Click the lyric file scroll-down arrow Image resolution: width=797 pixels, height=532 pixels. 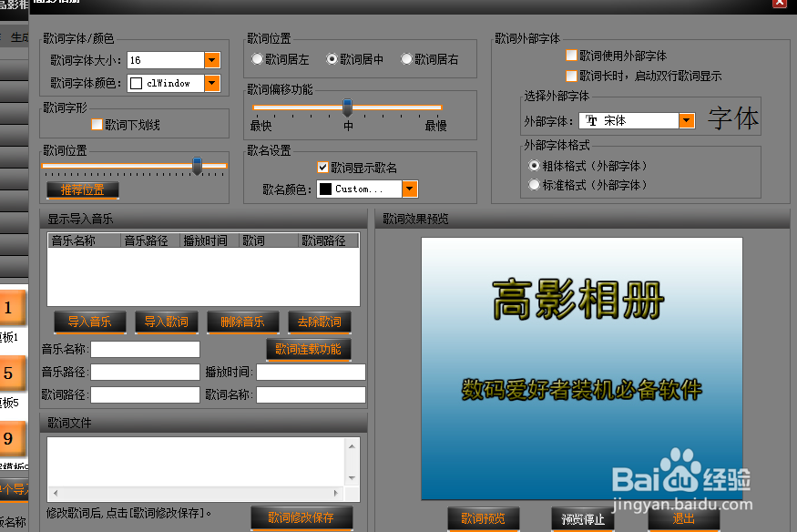pyautogui.click(x=352, y=478)
